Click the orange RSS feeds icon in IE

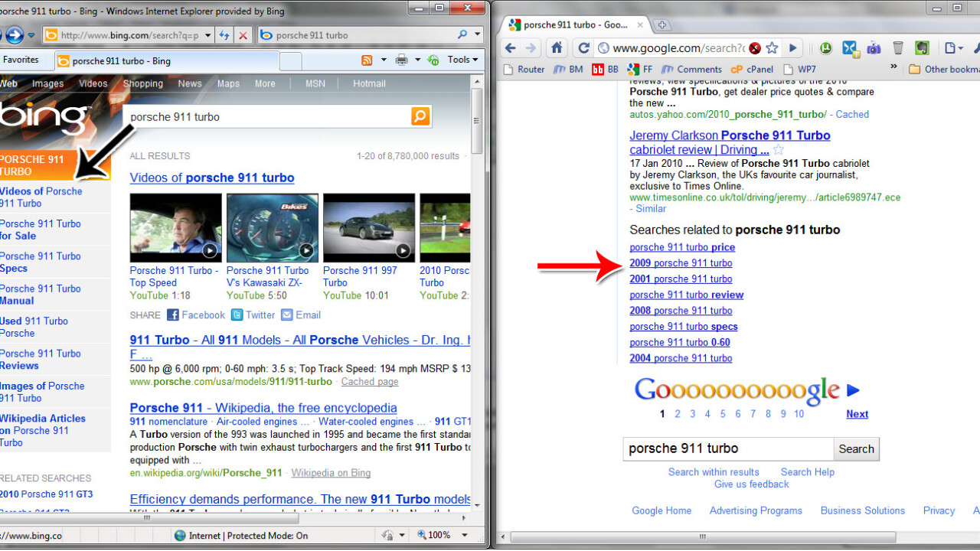[x=367, y=60]
